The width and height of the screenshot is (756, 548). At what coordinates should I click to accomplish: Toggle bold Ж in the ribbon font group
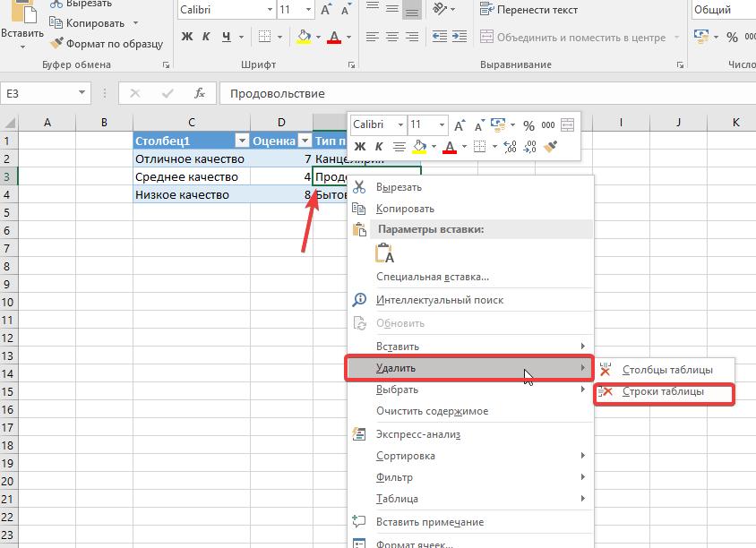[x=187, y=37]
